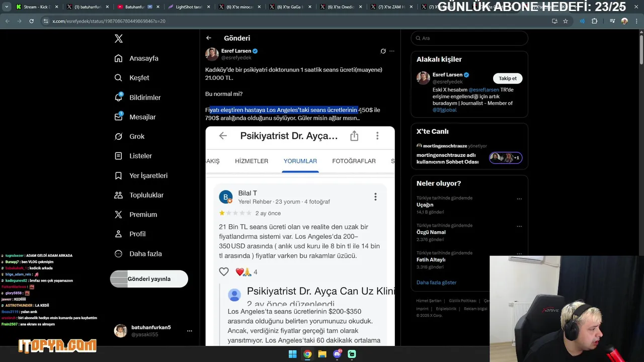Image resolution: width=644 pixels, height=362 pixels.
Task: Open Discord from the taskbar
Action: pyautogui.click(x=337, y=354)
